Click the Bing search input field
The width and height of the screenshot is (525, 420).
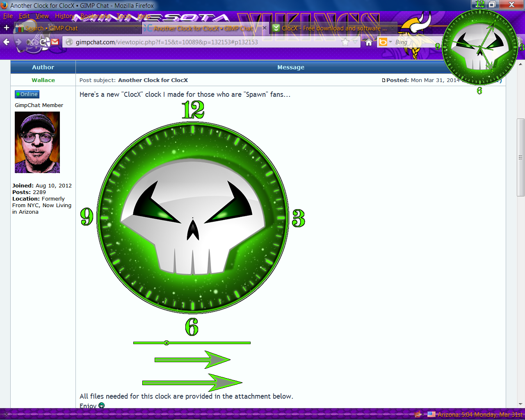tap(414, 42)
